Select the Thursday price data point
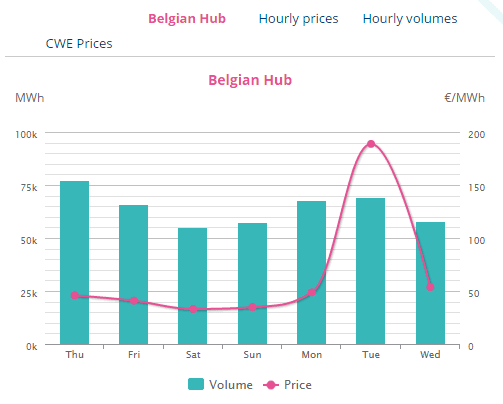This screenshot has height=404, width=503. (75, 295)
